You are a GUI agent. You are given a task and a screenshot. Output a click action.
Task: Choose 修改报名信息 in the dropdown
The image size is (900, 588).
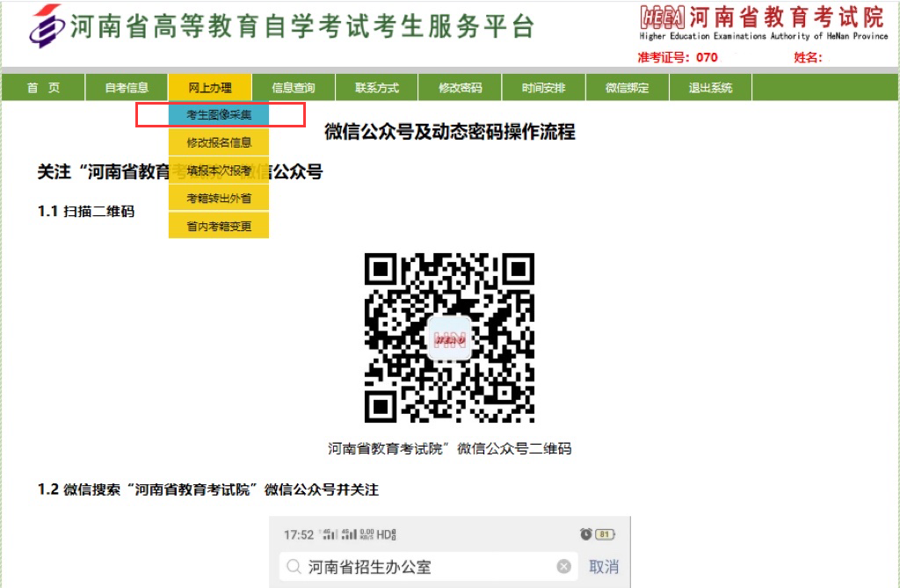click(219, 142)
